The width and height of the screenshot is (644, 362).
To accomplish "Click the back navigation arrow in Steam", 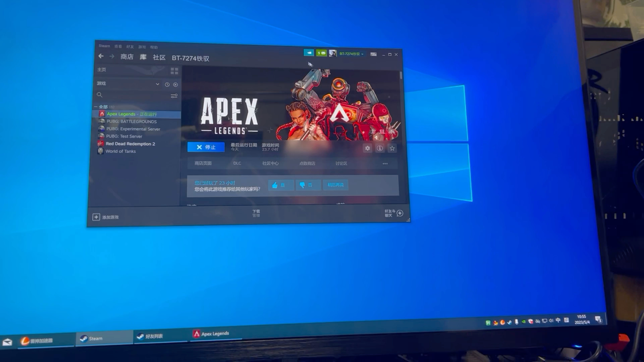I will [101, 56].
